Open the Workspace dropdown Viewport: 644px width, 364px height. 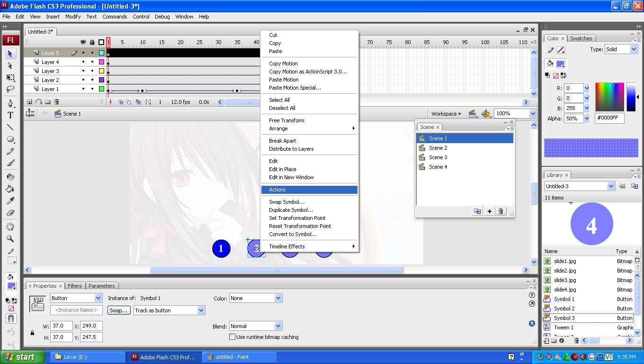pos(446,114)
